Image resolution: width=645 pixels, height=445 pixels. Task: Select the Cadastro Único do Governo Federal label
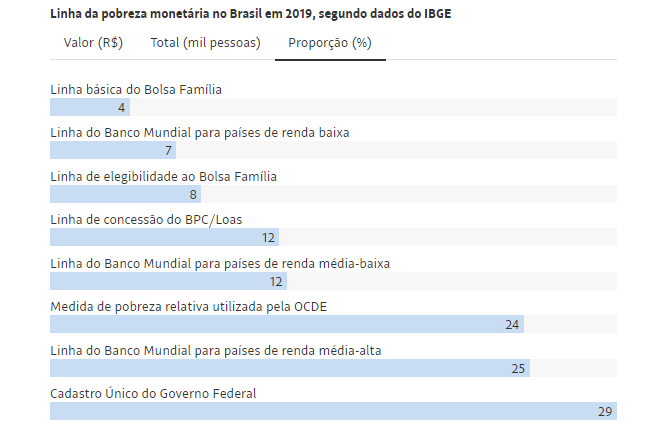pyautogui.click(x=153, y=393)
